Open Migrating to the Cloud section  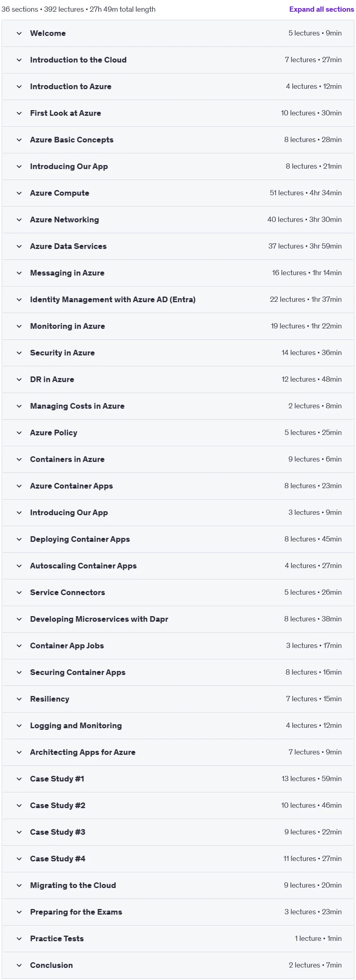(178, 885)
